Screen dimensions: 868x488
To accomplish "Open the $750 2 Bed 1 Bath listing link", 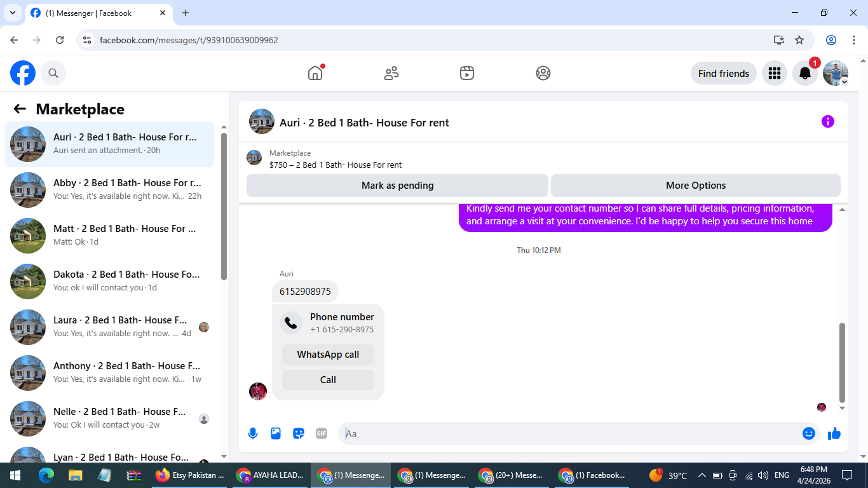I will 336,165.
